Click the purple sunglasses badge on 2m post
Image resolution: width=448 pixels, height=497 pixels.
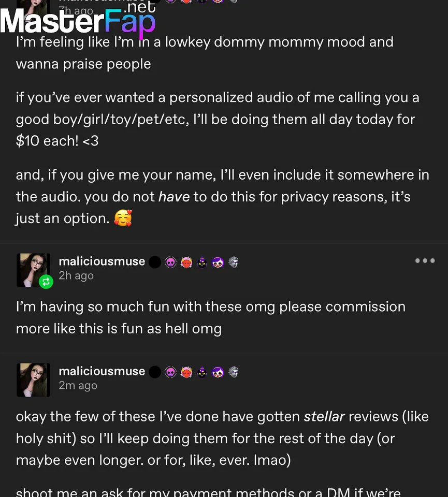tap(218, 372)
